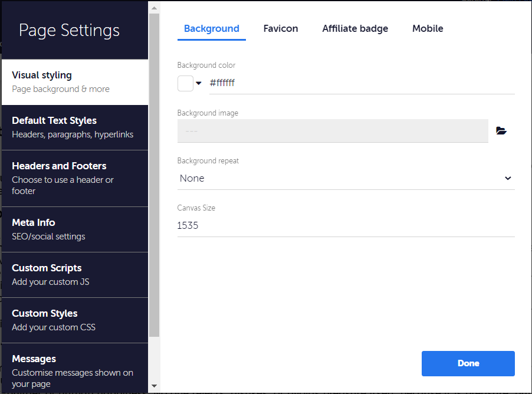Open Messages settings section
This screenshot has height=394, width=532.
tap(75, 369)
